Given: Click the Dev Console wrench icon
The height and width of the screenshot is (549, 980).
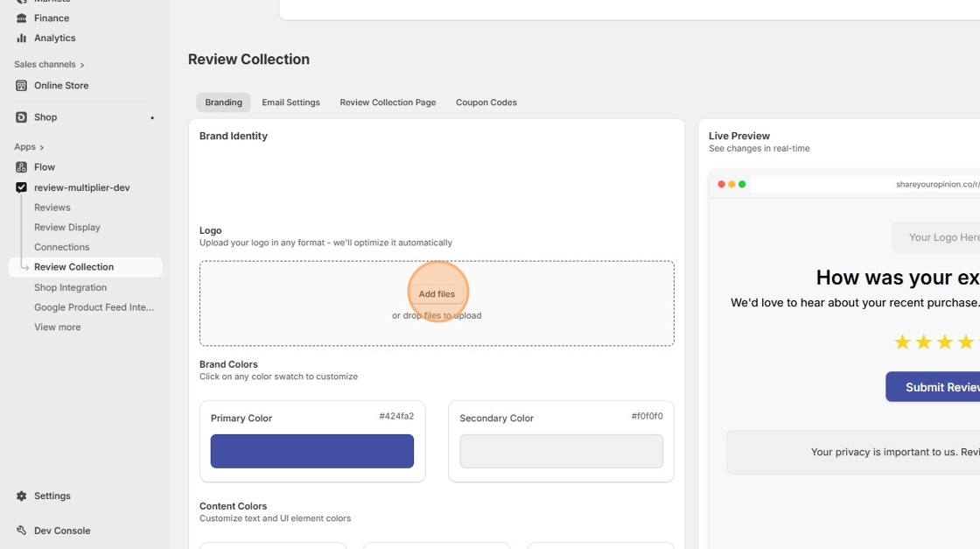Looking at the screenshot, I should 22,531.
